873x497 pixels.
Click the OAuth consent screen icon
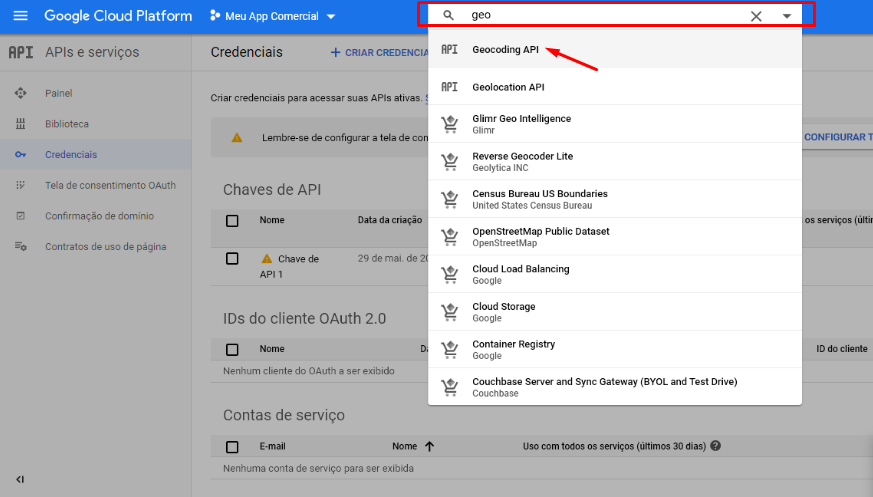click(21, 185)
